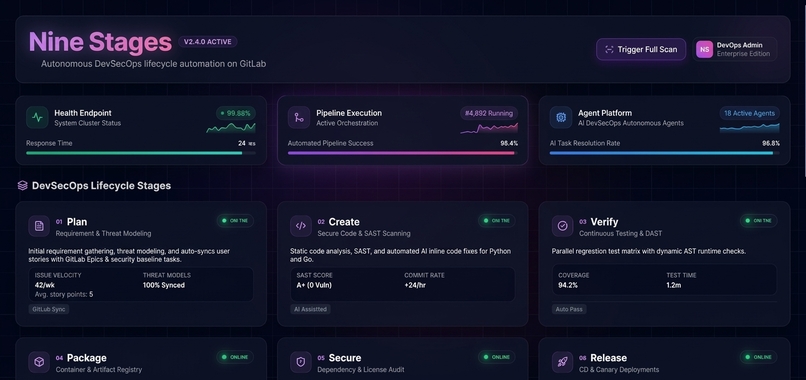This screenshot has width=806, height=380.
Task: Click the Agent Platform sparkline chart
Action: (749, 128)
